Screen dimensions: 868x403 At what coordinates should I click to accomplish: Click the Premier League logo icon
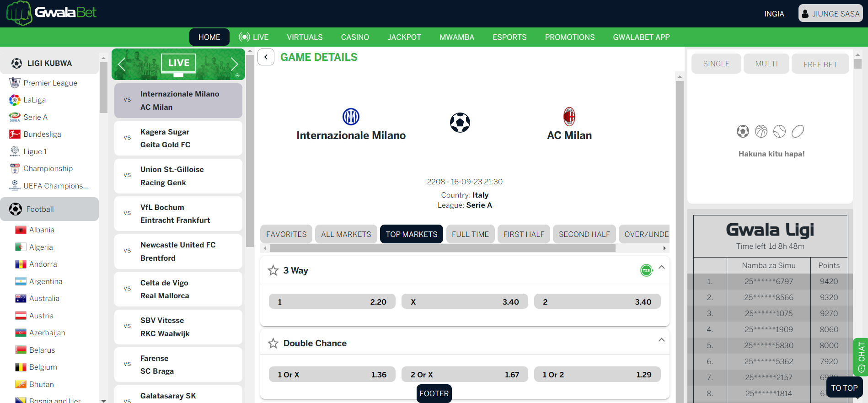point(15,83)
